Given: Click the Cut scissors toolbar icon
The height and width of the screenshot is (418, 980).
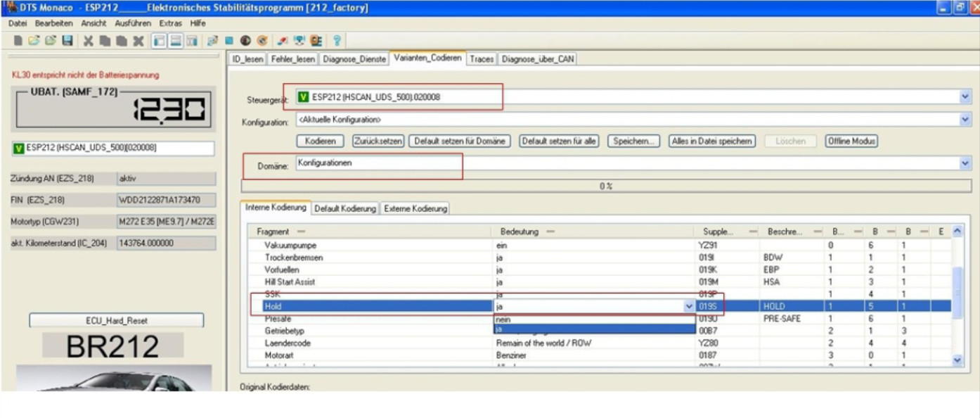Looking at the screenshot, I should point(88,40).
